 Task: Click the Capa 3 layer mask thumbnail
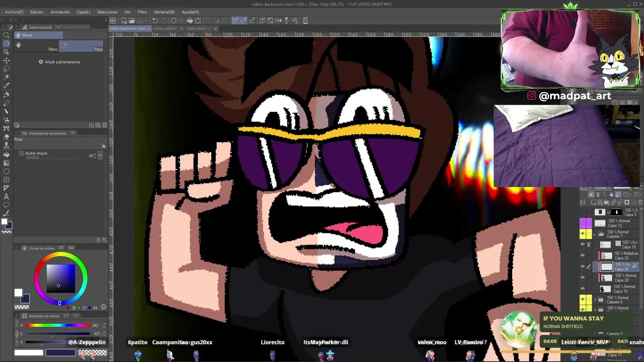click(616, 212)
